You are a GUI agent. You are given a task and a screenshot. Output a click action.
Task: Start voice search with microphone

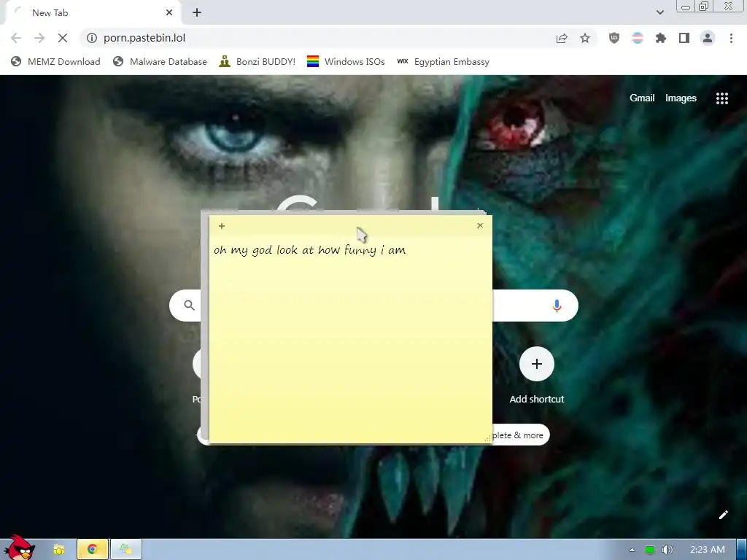tap(557, 306)
